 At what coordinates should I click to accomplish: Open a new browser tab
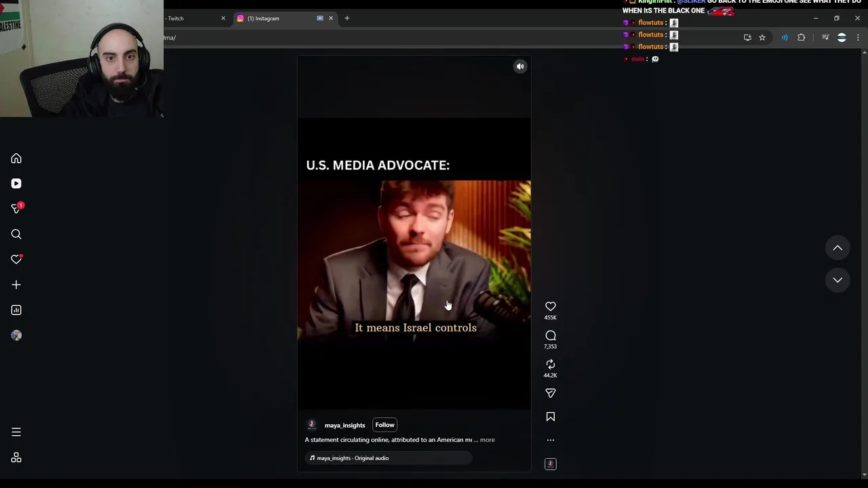click(347, 18)
